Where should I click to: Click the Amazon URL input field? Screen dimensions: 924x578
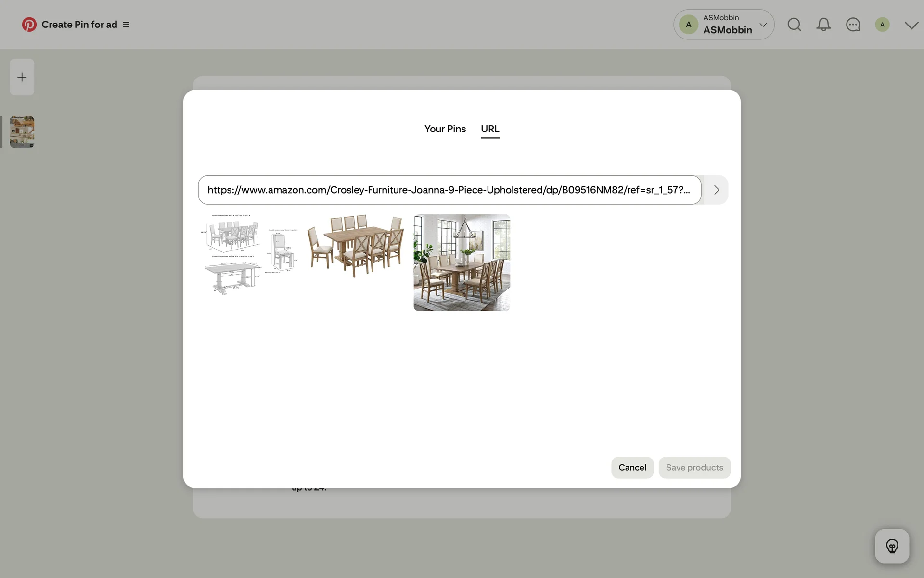449,190
